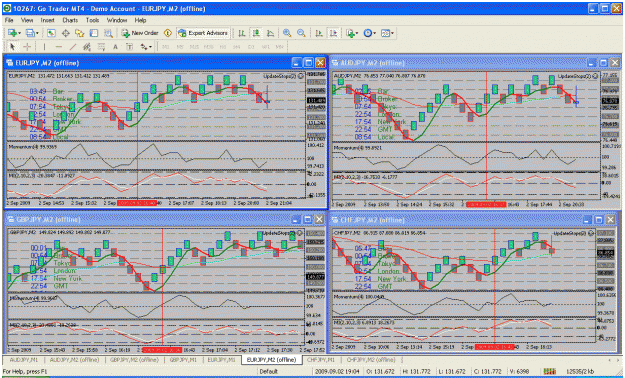Launch MetaEditor via the yellow diamond icon
The width and height of the screenshot is (625, 378).
pos(168,33)
